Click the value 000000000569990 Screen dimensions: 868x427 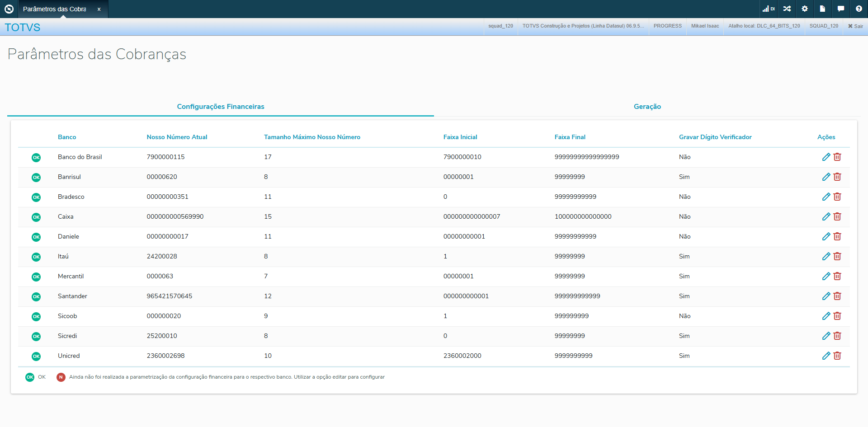175,216
